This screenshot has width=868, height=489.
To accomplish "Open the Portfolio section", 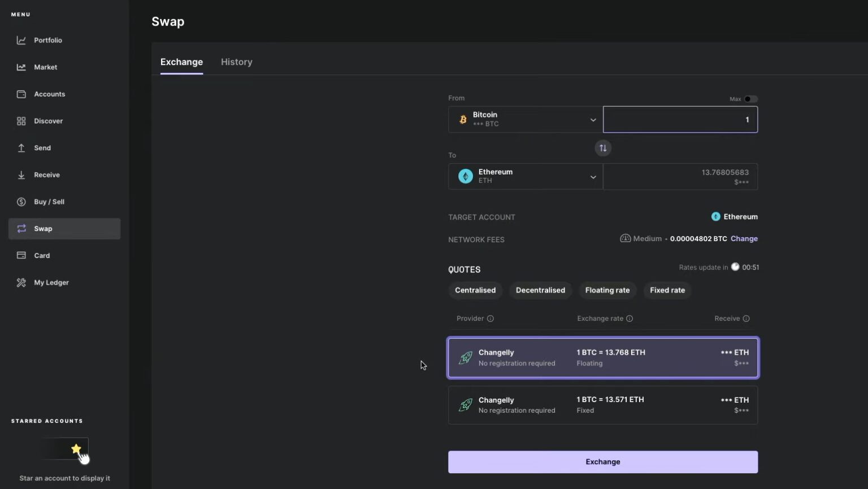I will tap(47, 40).
